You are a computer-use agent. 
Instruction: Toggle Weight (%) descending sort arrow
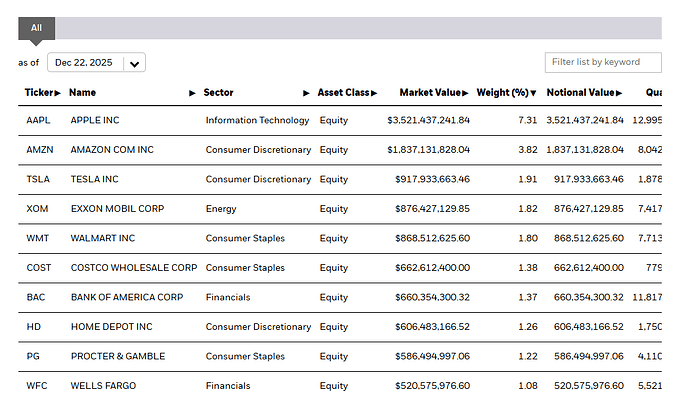point(533,93)
